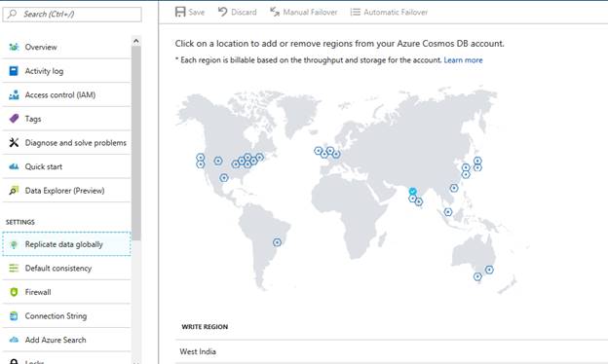Screen dimensions: 608x364
Task: Click the Activity log book icon
Action: pos(14,71)
